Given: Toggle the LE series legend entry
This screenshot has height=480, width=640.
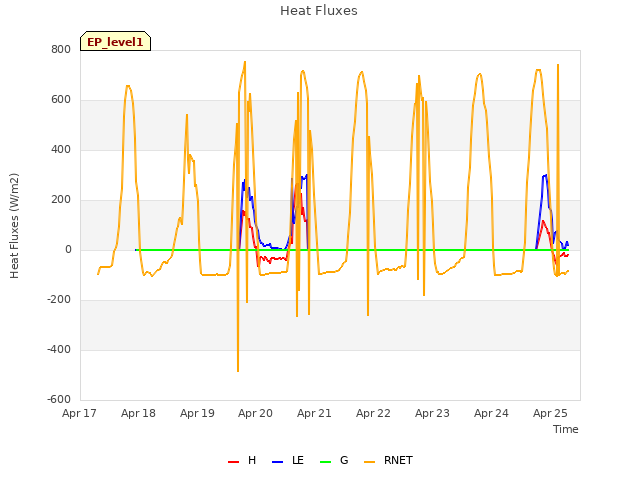Looking at the screenshot, I should pos(288,460).
